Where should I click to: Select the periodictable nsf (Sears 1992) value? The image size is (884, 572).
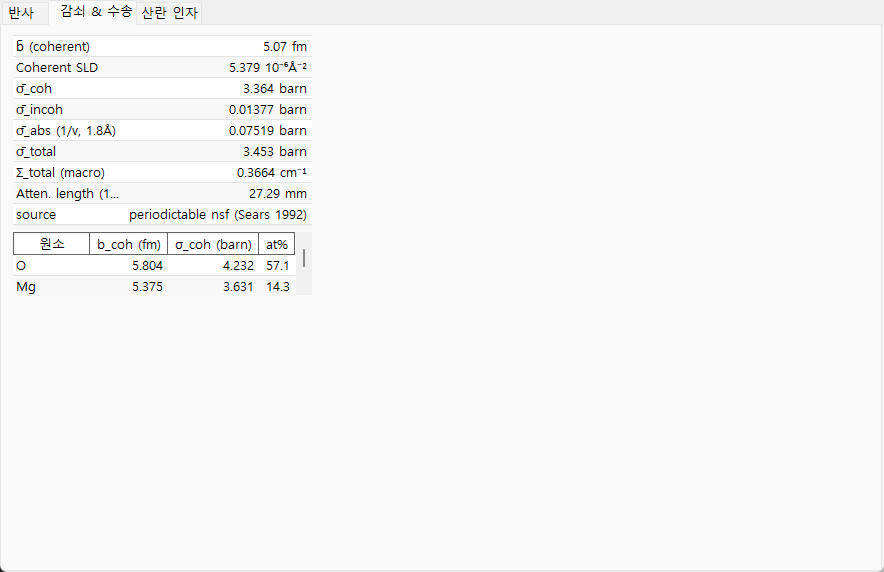tap(218, 215)
